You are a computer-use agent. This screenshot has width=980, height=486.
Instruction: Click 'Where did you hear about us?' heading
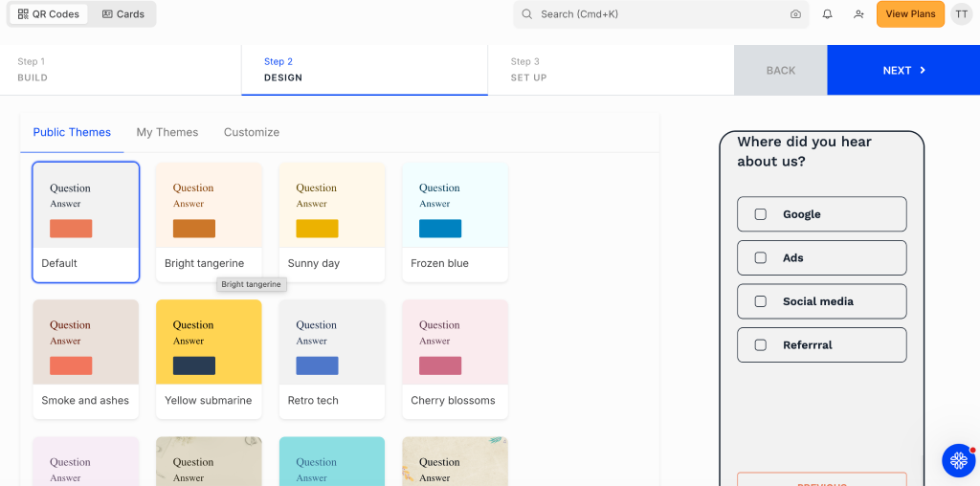804,151
